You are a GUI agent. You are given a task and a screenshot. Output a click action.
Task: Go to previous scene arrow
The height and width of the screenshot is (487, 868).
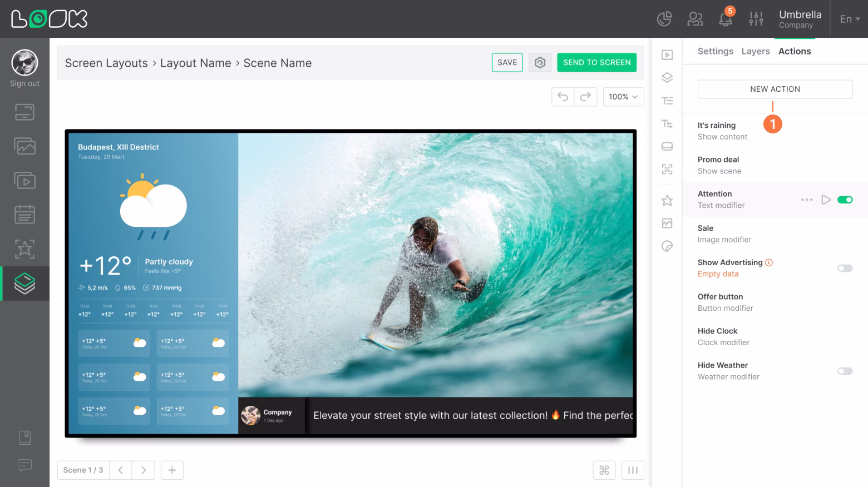pos(120,470)
